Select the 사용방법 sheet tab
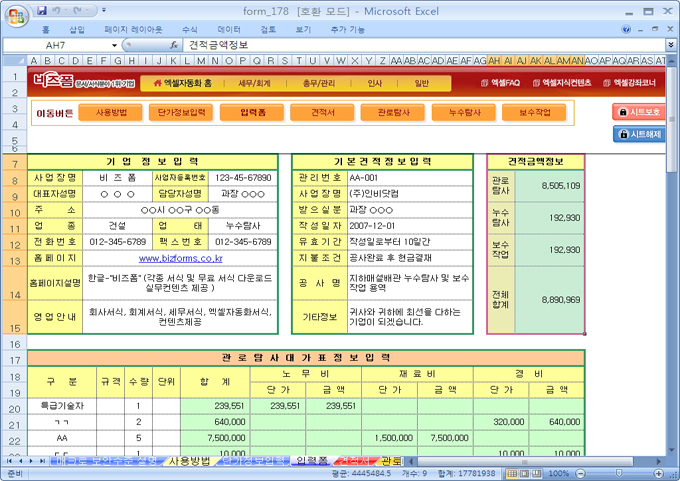 [189, 461]
